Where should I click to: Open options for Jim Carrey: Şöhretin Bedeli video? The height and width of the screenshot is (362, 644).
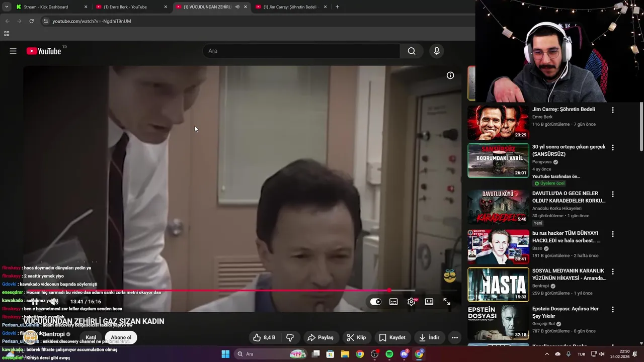(612, 110)
